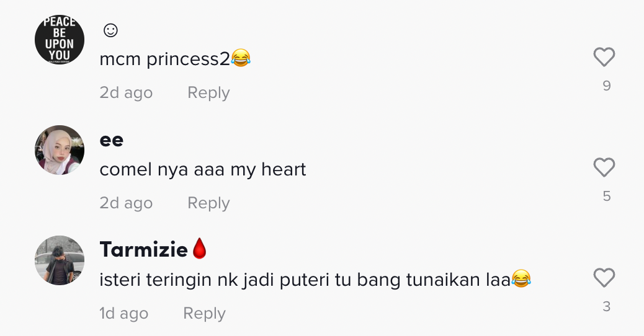
Task: Reply to Tarmizie's comment
Action: (x=204, y=314)
